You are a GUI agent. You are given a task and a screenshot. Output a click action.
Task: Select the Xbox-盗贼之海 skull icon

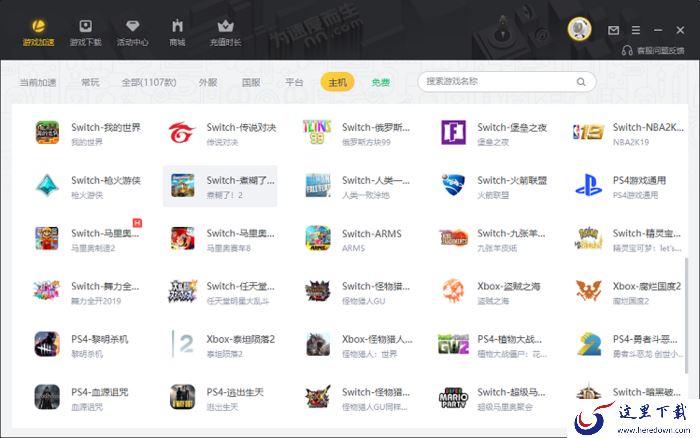[453, 291]
